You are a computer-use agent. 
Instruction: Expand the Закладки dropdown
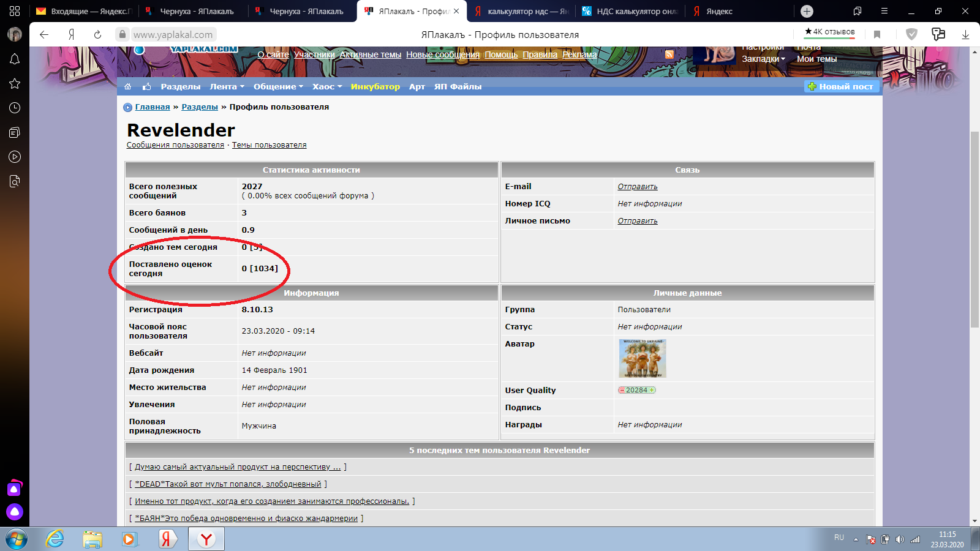click(x=763, y=59)
